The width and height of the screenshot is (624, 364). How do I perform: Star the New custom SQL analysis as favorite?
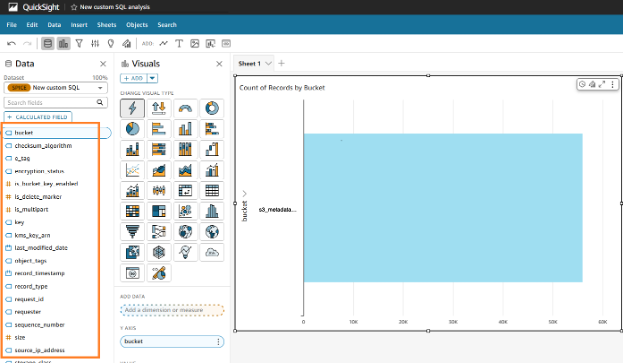[x=74, y=7]
